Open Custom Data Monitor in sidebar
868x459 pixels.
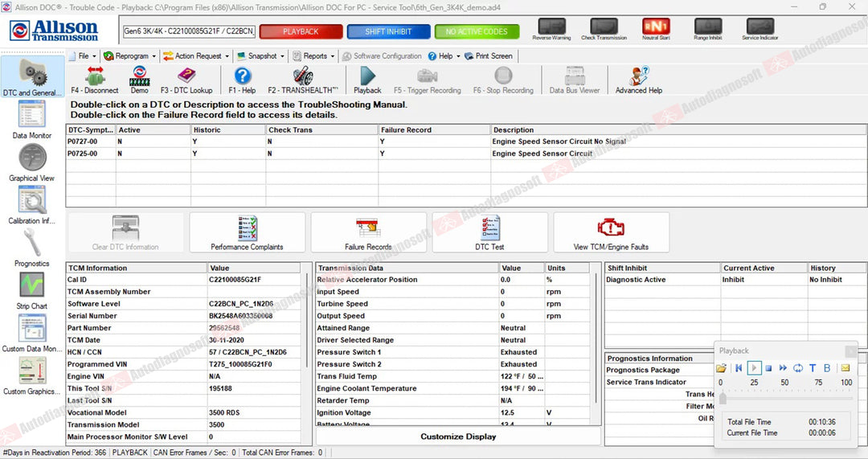pos(32,333)
